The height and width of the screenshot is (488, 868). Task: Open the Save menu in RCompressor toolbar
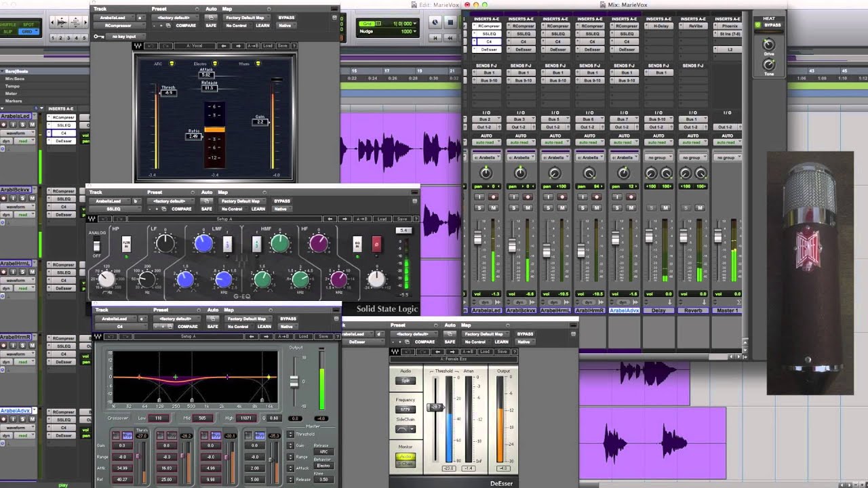coord(281,46)
